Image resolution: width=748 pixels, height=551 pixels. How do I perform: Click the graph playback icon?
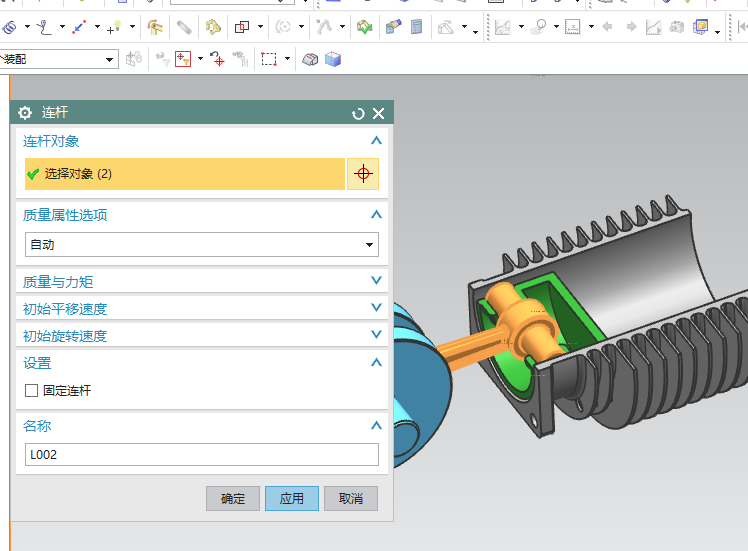point(654,27)
